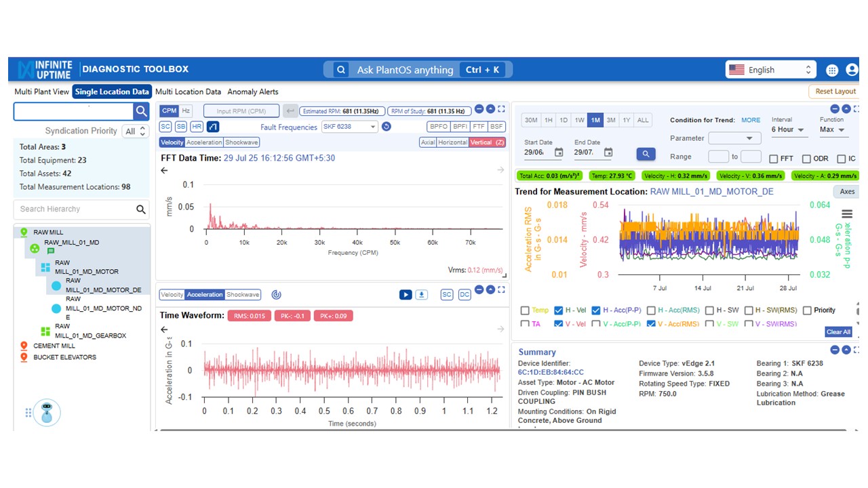This screenshot has width=868, height=488.
Task: Click the Reset Layout button
Action: coord(835,91)
